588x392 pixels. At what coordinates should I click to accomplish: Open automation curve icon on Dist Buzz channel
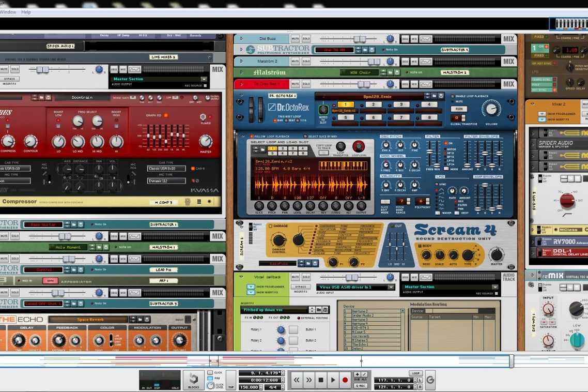tap(426, 39)
